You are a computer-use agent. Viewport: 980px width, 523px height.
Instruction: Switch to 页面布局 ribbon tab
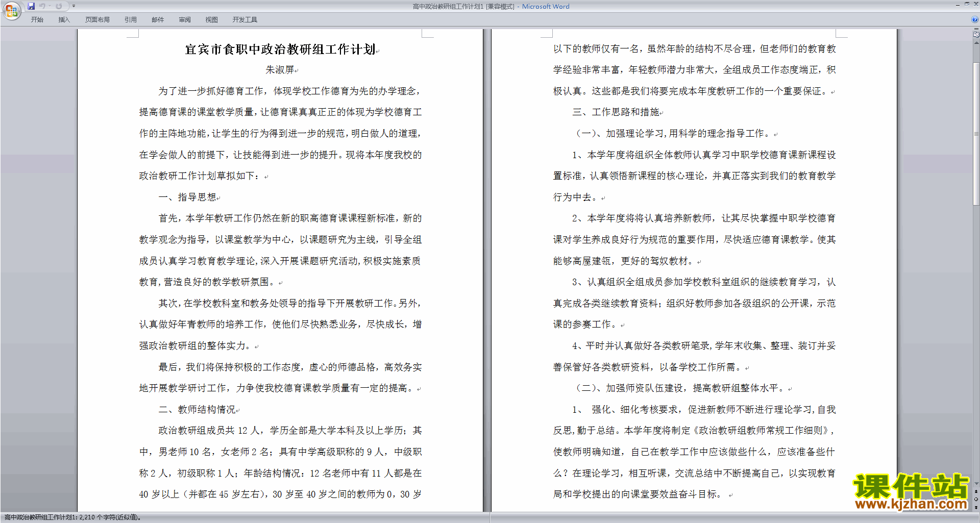click(x=97, y=20)
